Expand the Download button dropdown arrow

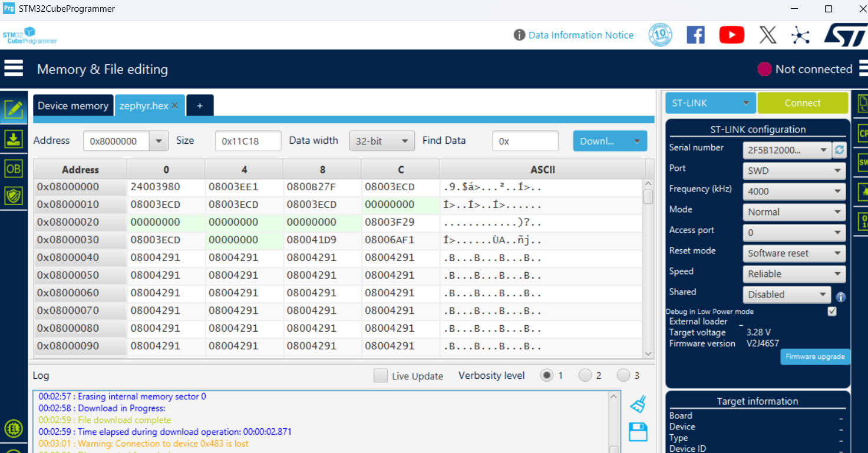tap(637, 141)
